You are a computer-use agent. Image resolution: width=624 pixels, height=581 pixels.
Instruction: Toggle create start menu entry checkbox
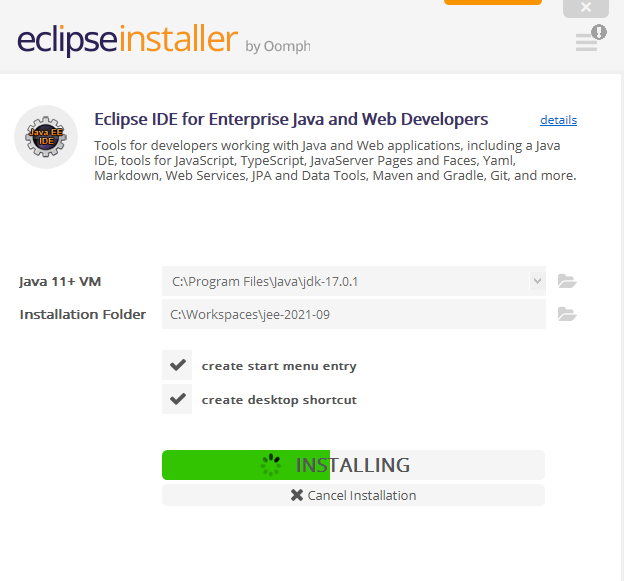(x=177, y=365)
